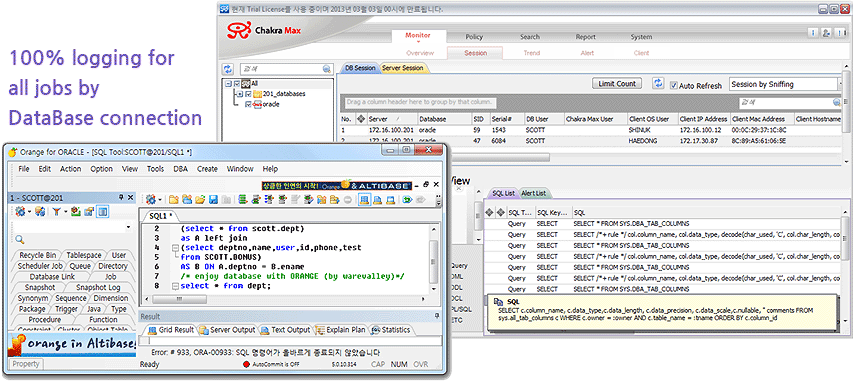Click the highlighted panel-layout icon in SCOTT@201 panel
This screenshot has width=853, height=381.
click(102, 211)
